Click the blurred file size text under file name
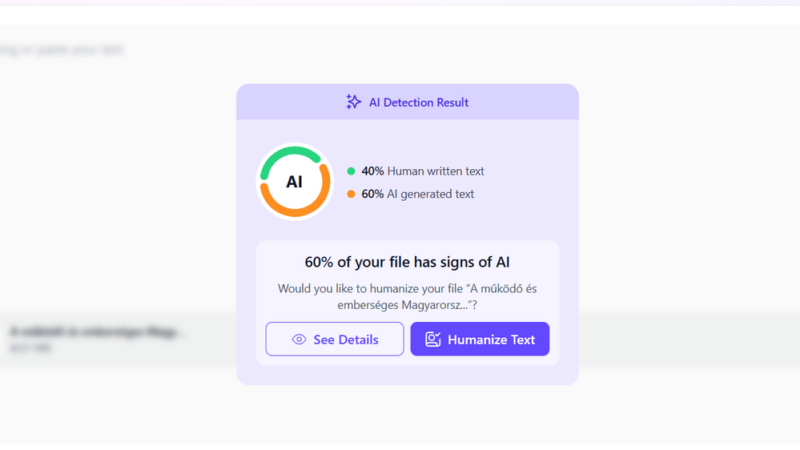This screenshot has height=450, width=800. coord(28,348)
